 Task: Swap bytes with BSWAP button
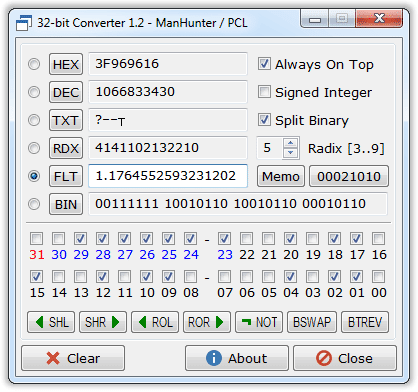(x=312, y=322)
